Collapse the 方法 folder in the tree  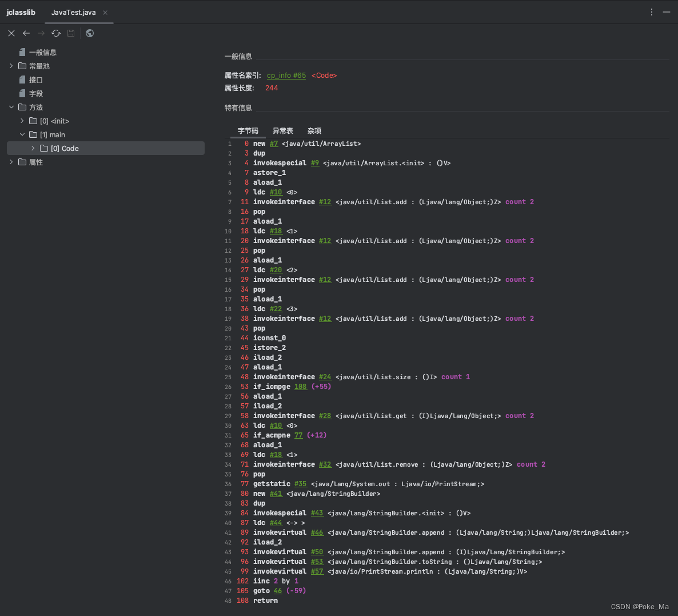coord(11,107)
